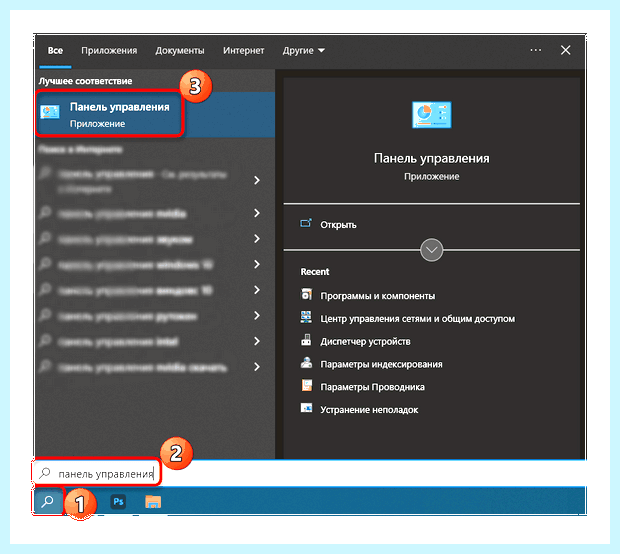Screen dimensions: 620x554
Task: Open the Другие dropdown
Action: 303,51
